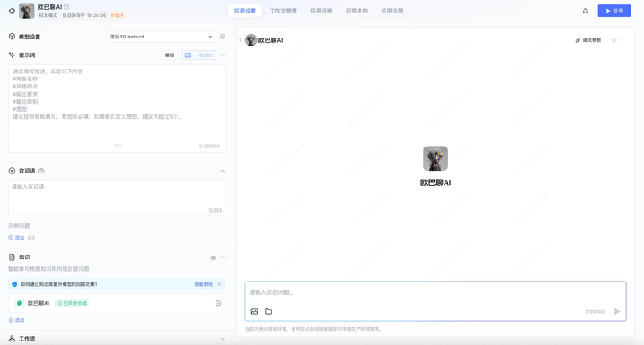The width and height of the screenshot is (644, 345).
Task: Click model settings gear next to dropdown
Action: point(222,37)
